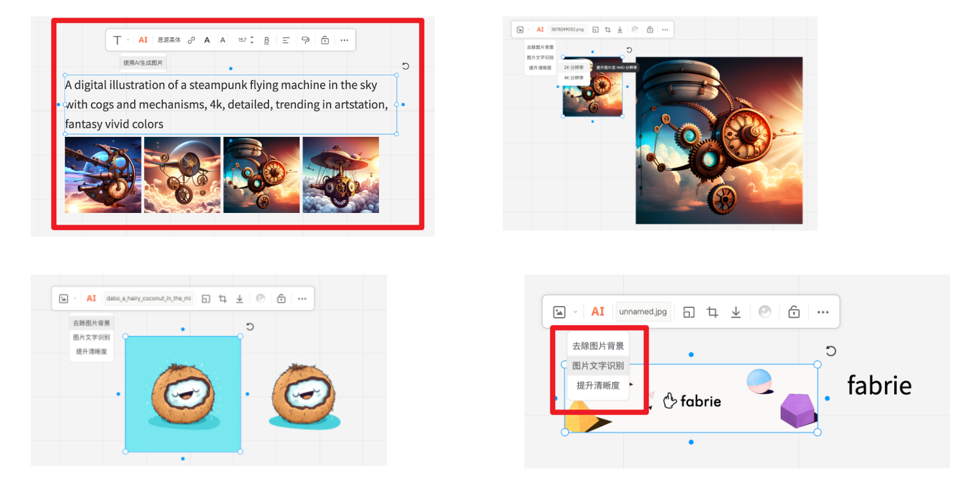Choose 2K 分辨率 from the resolution submenu
The height and width of the screenshot is (477, 980).
tap(574, 67)
